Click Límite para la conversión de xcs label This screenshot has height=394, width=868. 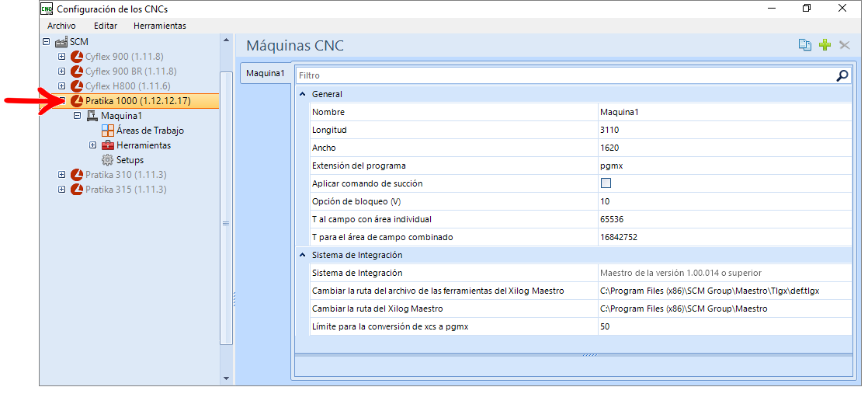tap(391, 326)
